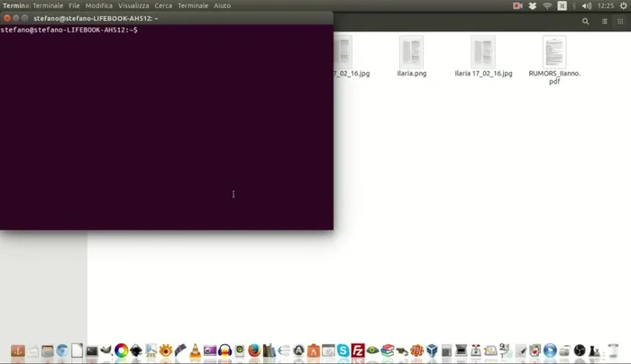Image resolution: width=631 pixels, height=364 pixels.
Task: Open the system settings gear menu
Action: pos(624,5)
